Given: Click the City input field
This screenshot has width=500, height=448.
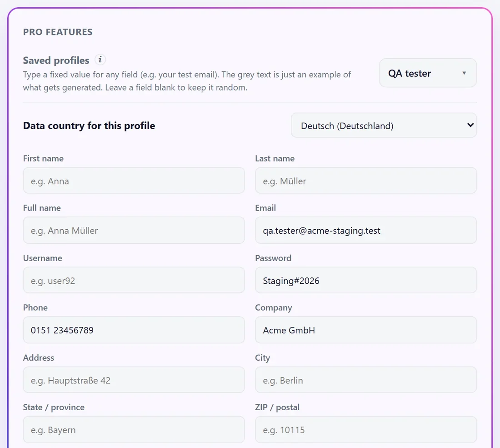Looking at the screenshot, I should tap(366, 380).
